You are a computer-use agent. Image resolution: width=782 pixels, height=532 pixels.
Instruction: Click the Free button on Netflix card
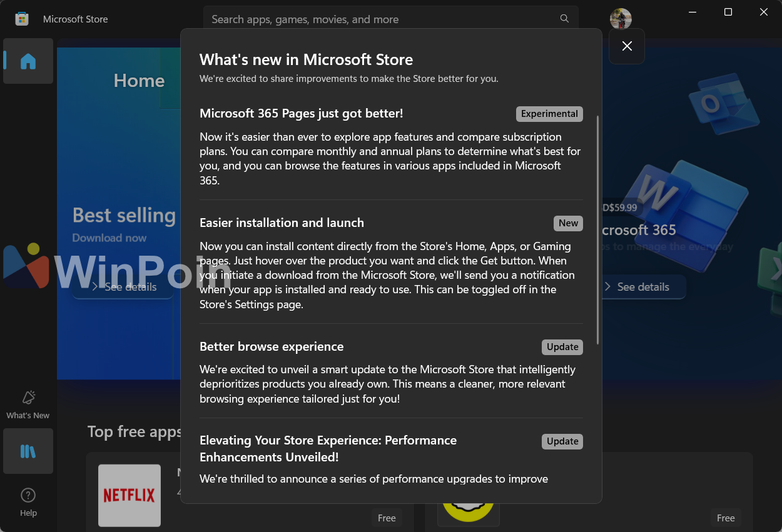(387, 518)
